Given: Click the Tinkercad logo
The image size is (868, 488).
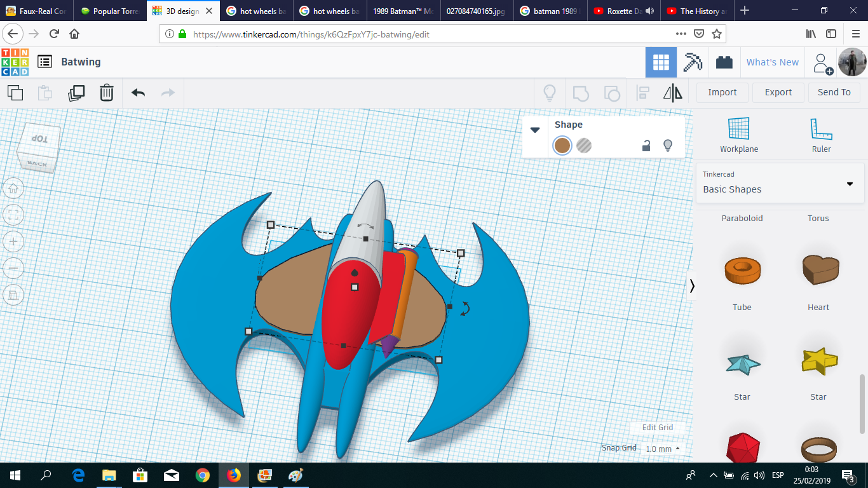Looking at the screenshot, I should coord(15,62).
